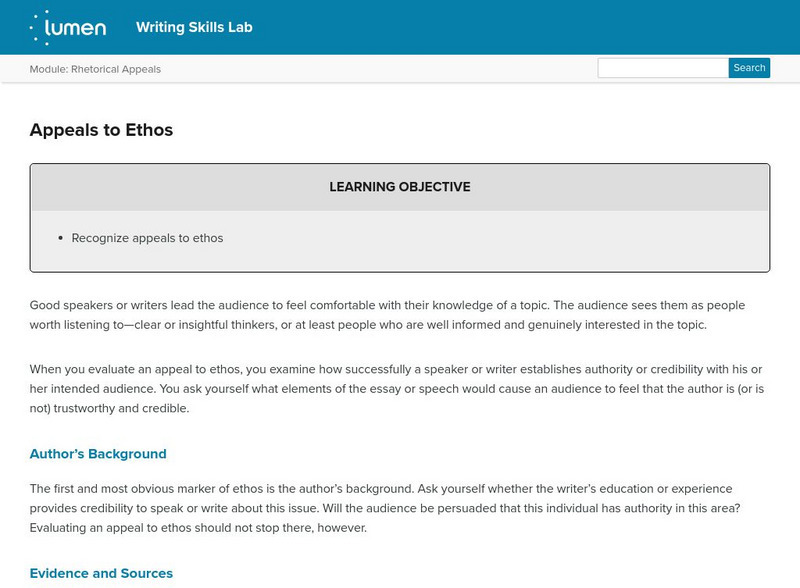The image size is (800, 588).
Task: Open the Module: Rhetorical Appeals breadcrumb
Action: tap(95, 69)
